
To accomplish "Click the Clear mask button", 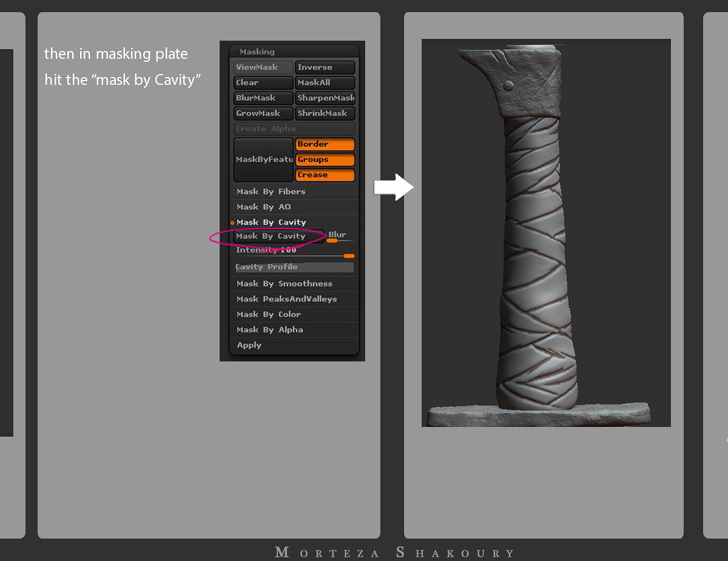I will point(263,82).
